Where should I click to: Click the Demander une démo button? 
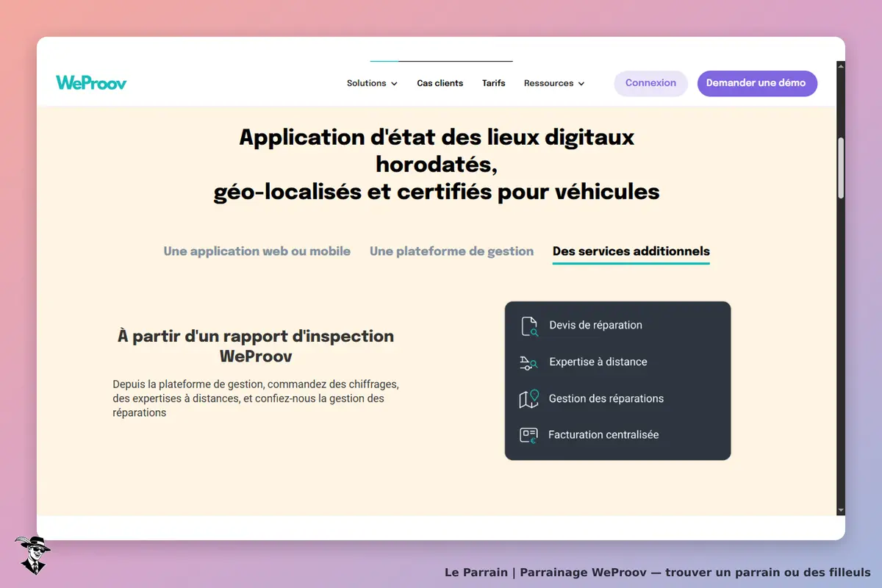[757, 83]
